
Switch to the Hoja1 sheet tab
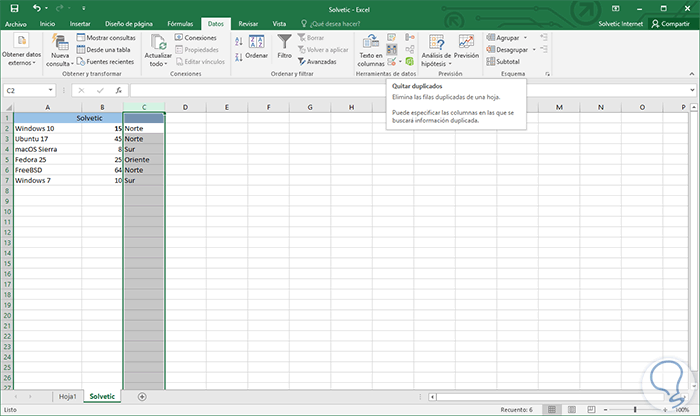(x=67, y=396)
